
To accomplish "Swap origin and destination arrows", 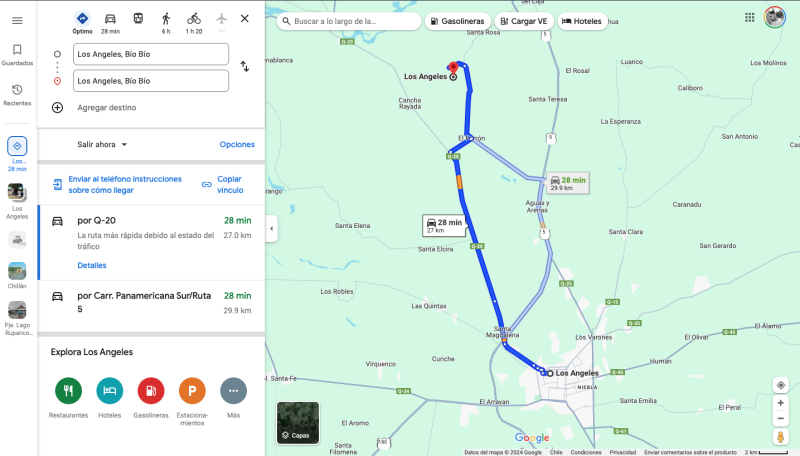I will 245,66.
